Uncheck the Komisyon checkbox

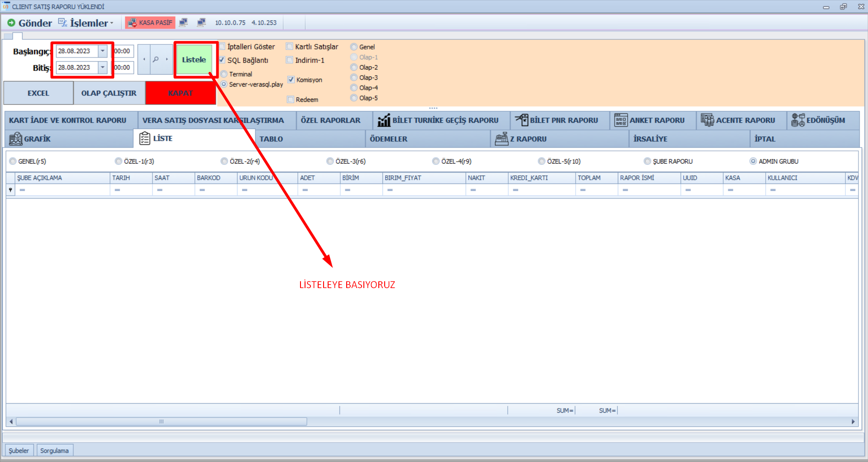[291, 80]
